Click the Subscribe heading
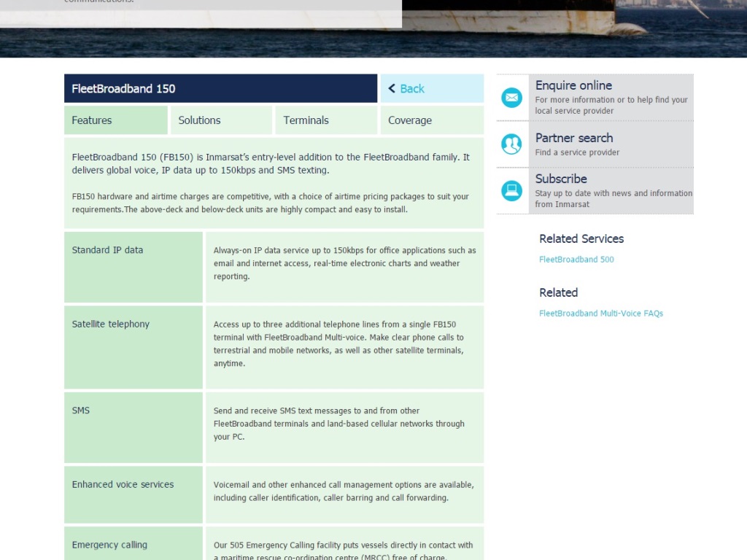Viewport: 747px width, 560px height. point(560,179)
